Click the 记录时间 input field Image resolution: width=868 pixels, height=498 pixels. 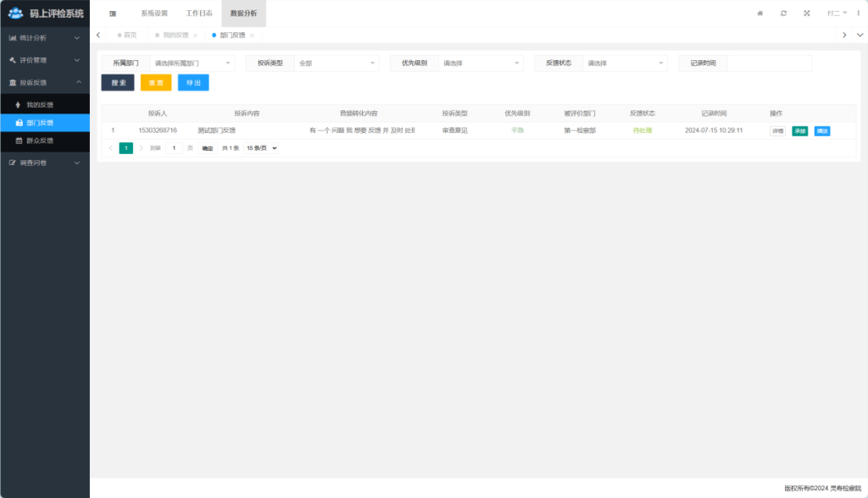[x=769, y=64]
